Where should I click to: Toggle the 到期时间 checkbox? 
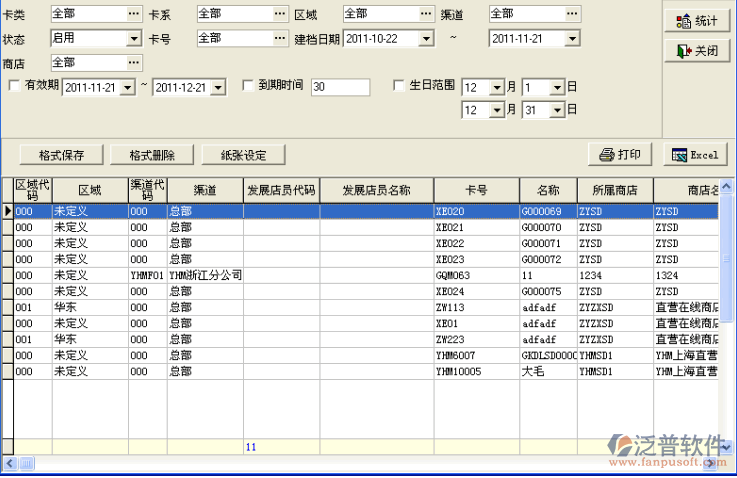click(x=248, y=86)
